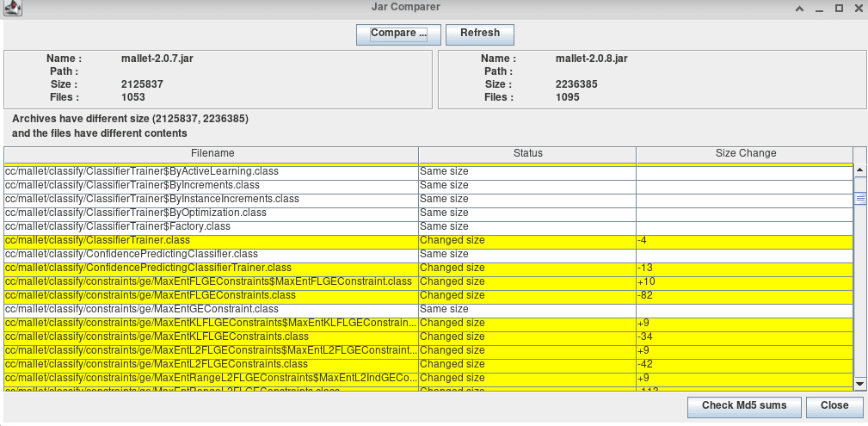This screenshot has width=868, height=426.
Task: Click the -4 size change cell
Action: (745, 240)
